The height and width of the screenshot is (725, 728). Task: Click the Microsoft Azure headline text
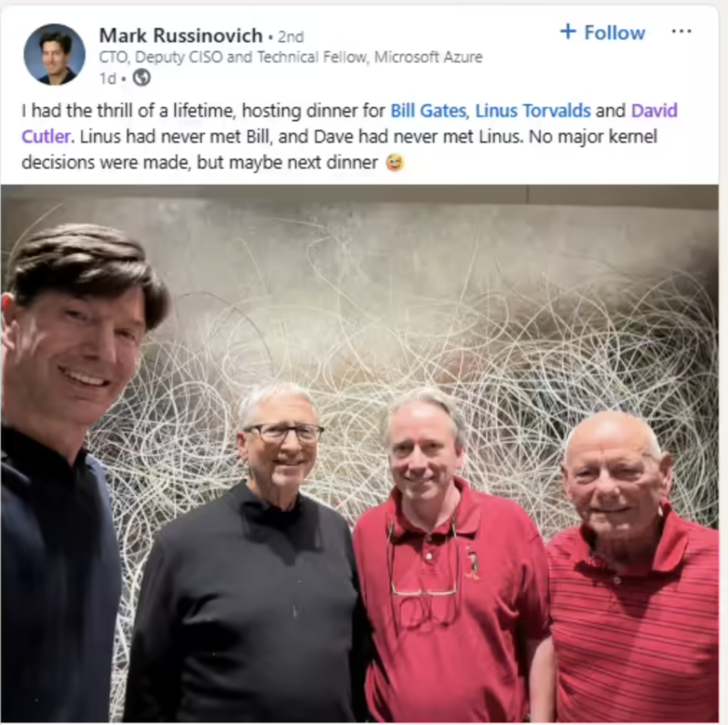pos(428,57)
